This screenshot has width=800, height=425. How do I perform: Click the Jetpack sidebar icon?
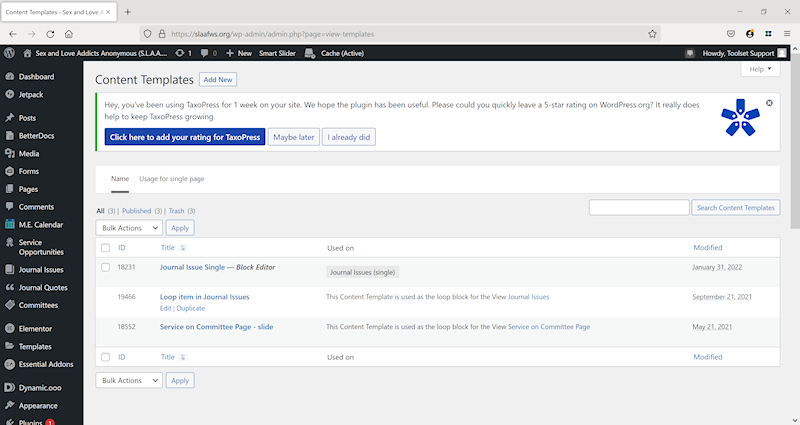coord(10,94)
